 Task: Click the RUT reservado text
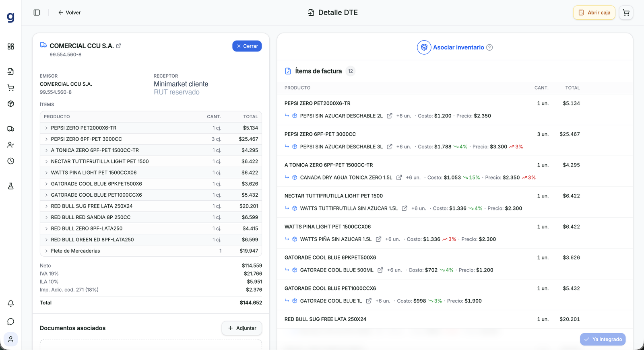pos(177,92)
